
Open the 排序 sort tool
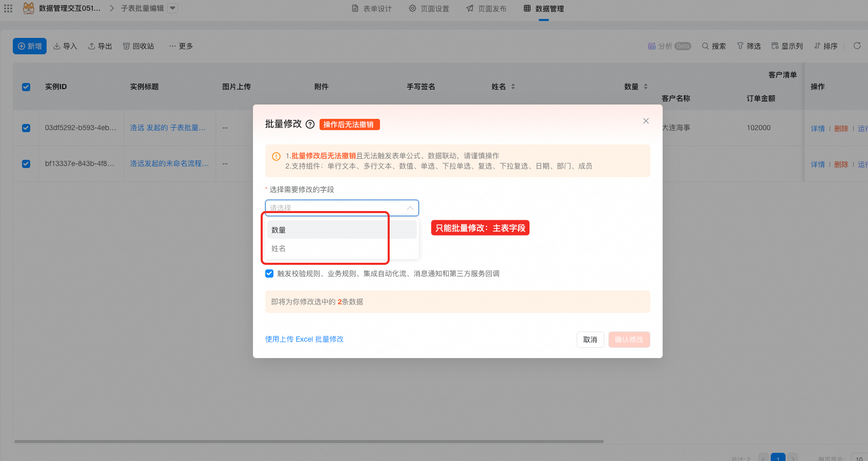point(825,46)
